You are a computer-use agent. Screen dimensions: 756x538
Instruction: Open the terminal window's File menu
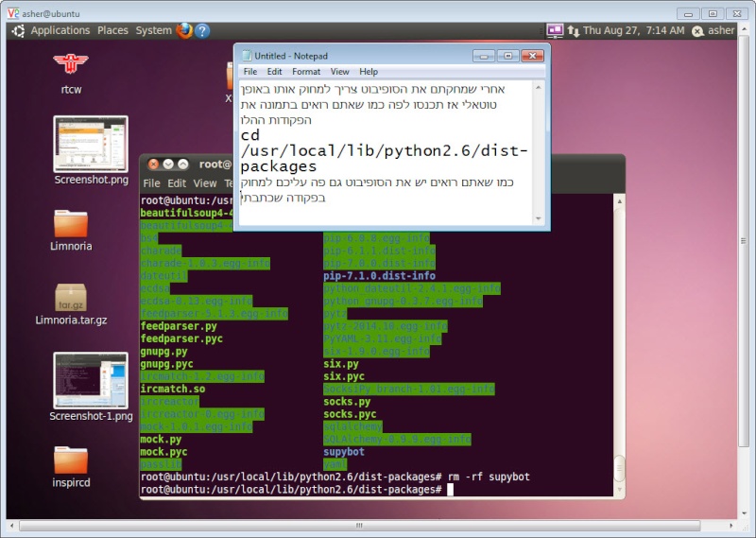point(151,183)
